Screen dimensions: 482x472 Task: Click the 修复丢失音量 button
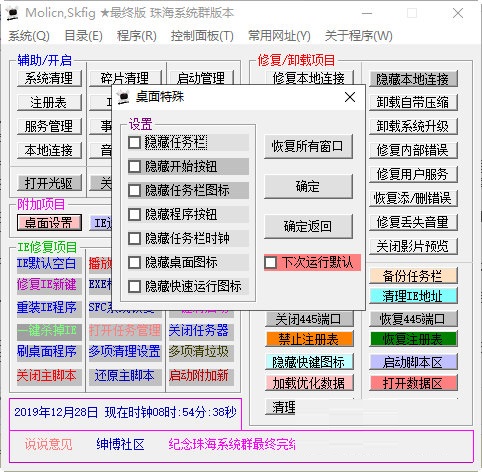pyautogui.click(x=413, y=222)
